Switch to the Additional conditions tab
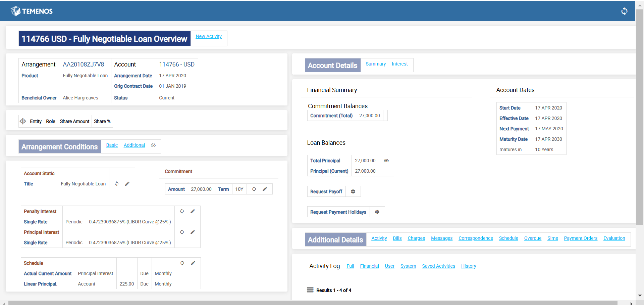644x305 pixels. point(134,145)
